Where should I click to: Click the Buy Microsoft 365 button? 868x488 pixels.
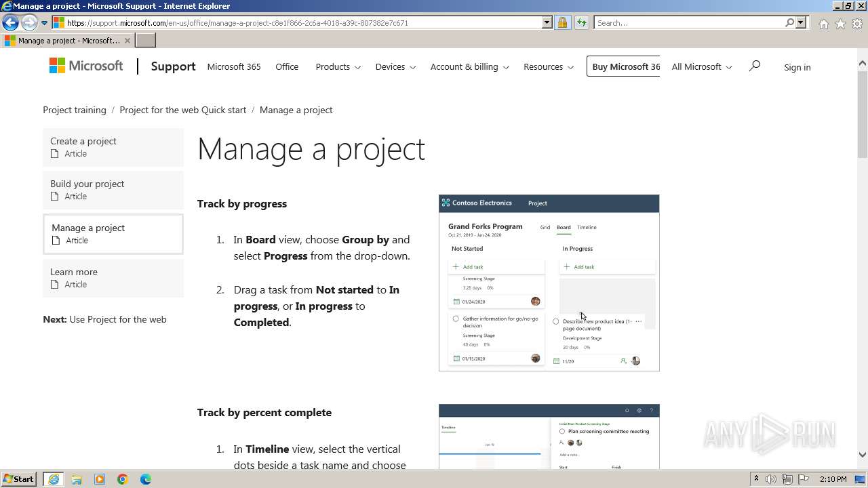623,66
